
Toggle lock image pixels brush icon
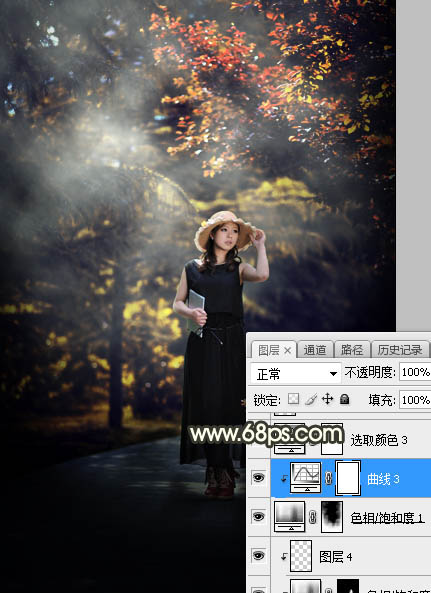click(311, 399)
